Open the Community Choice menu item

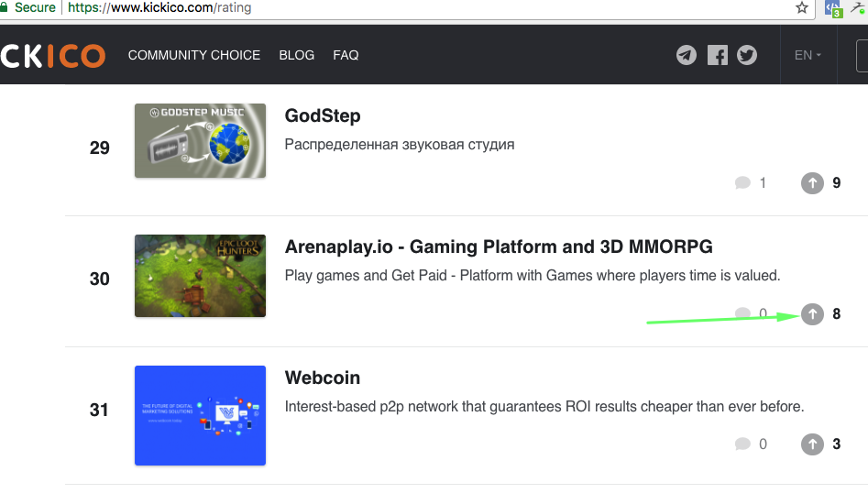(194, 55)
